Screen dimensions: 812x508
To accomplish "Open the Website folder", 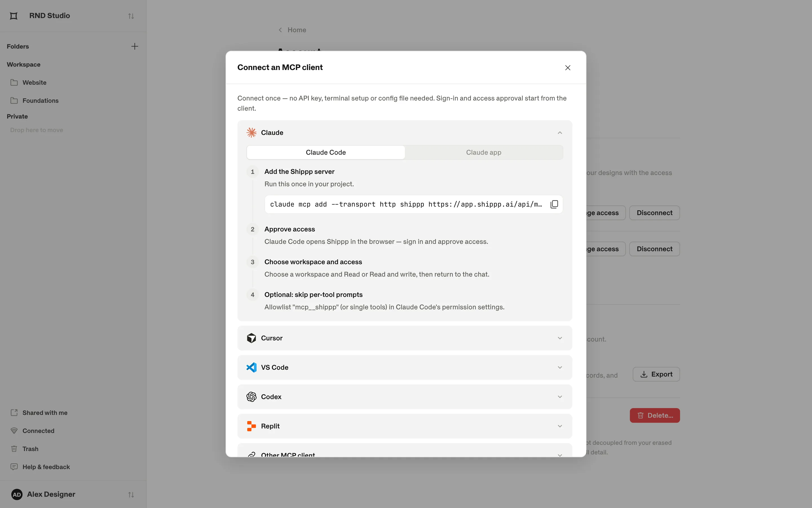I will 73,82.
